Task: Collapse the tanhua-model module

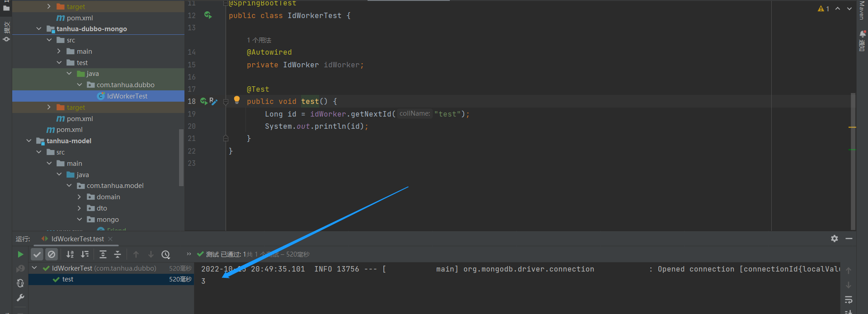Action: [29, 141]
